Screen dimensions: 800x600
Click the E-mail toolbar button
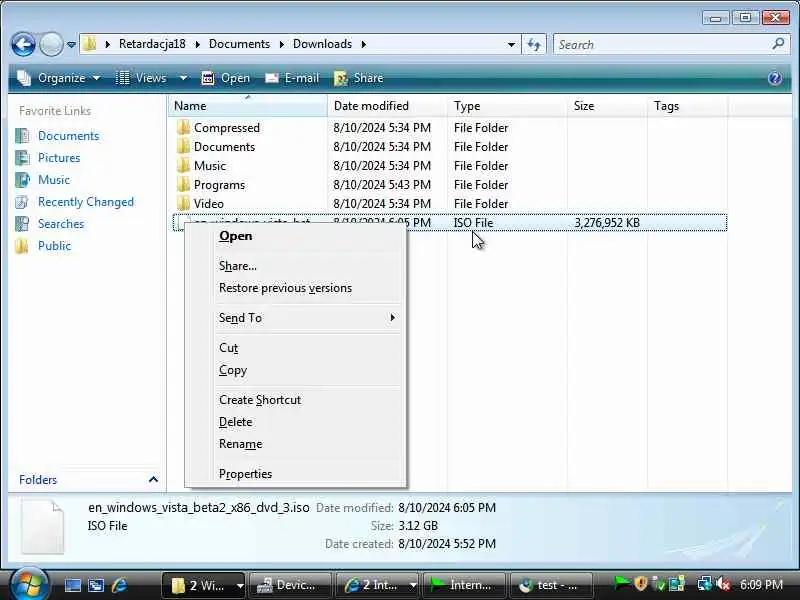[292, 78]
